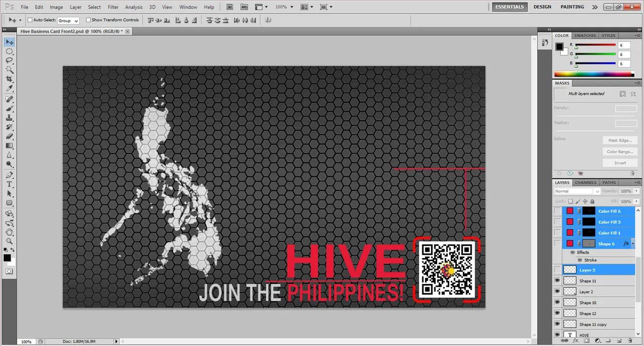Select the Elliptical Marquee tool
Viewport: 644px width, 346px height.
point(9,51)
